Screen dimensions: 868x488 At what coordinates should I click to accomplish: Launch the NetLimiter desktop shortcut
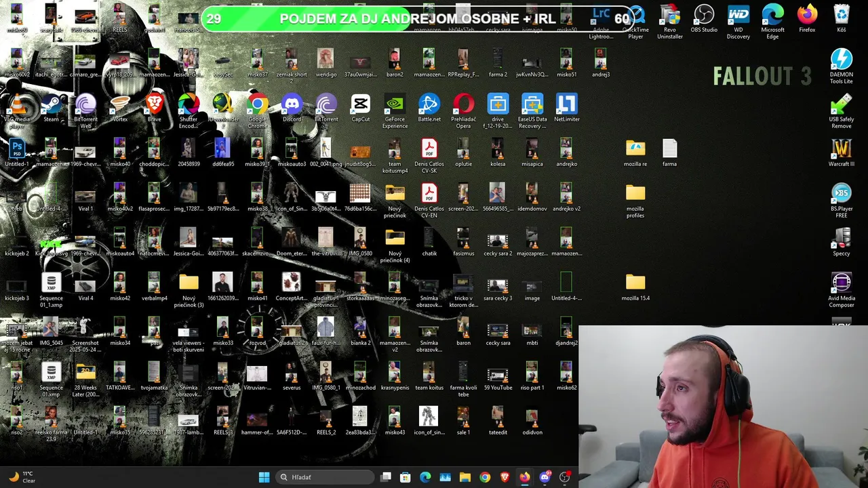pos(567,108)
